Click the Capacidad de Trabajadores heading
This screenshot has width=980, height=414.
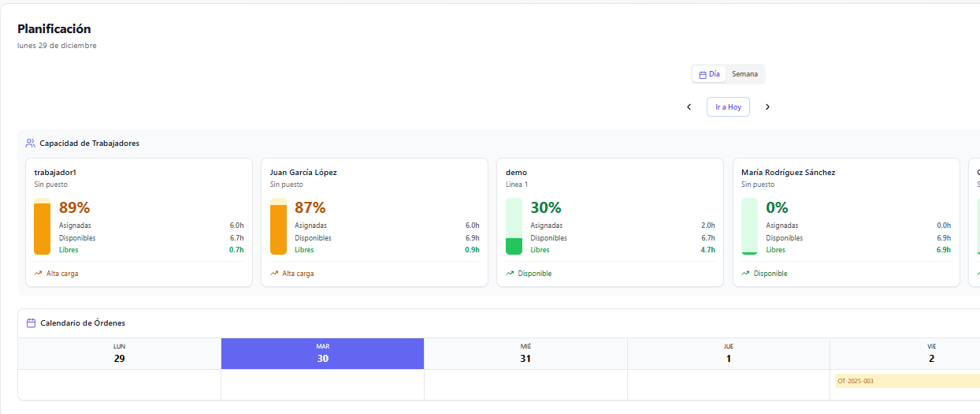[x=90, y=144]
